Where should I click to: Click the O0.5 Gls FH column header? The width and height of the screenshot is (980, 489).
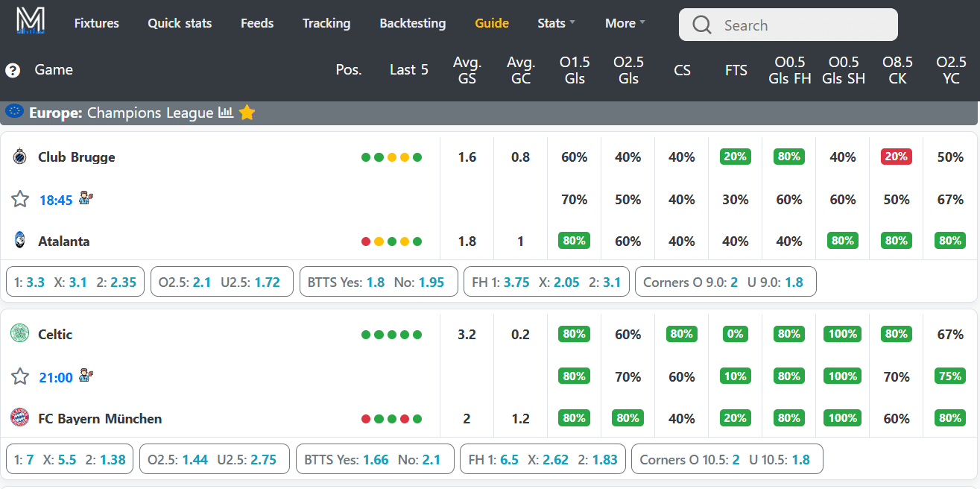(x=789, y=70)
